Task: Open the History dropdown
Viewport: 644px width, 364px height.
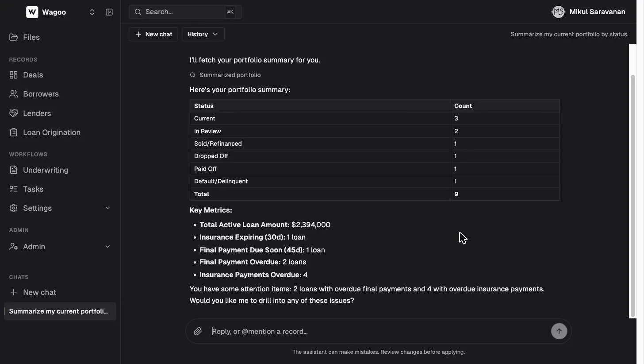Action: click(203, 34)
